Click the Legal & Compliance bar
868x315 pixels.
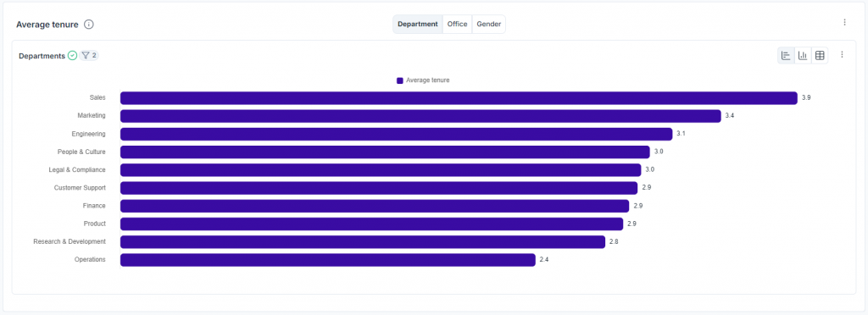(381, 169)
